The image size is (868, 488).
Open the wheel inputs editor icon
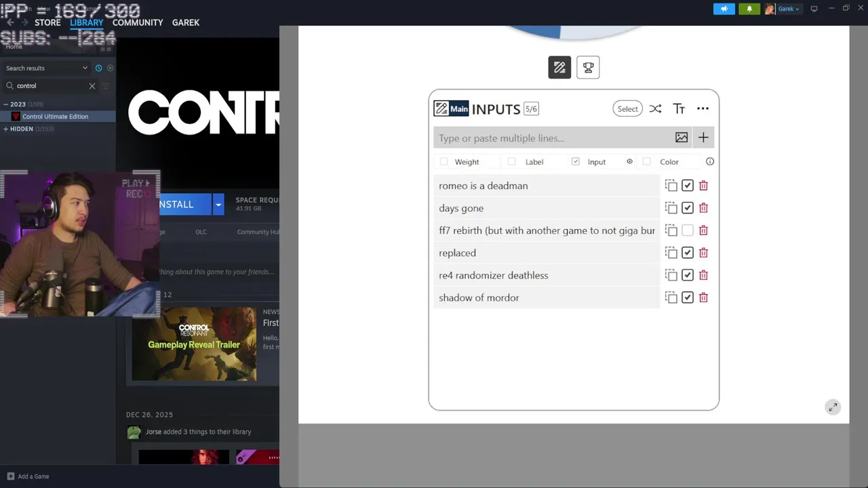tap(559, 67)
